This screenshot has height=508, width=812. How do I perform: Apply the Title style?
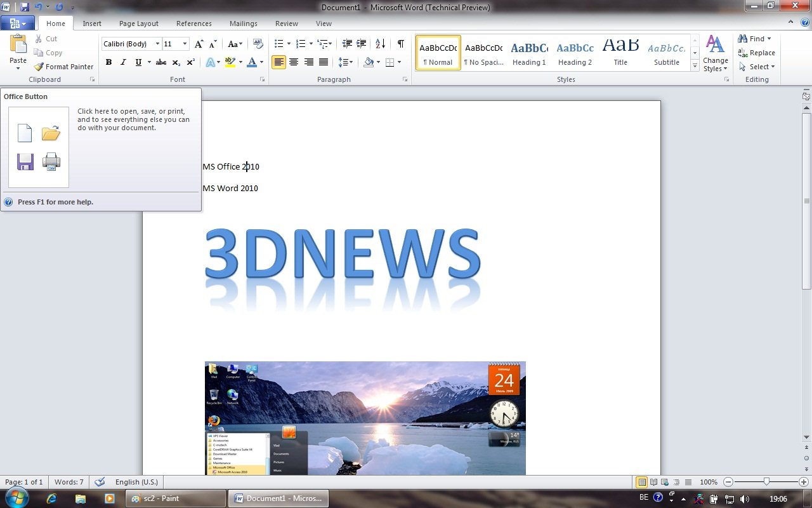pos(620,53)
